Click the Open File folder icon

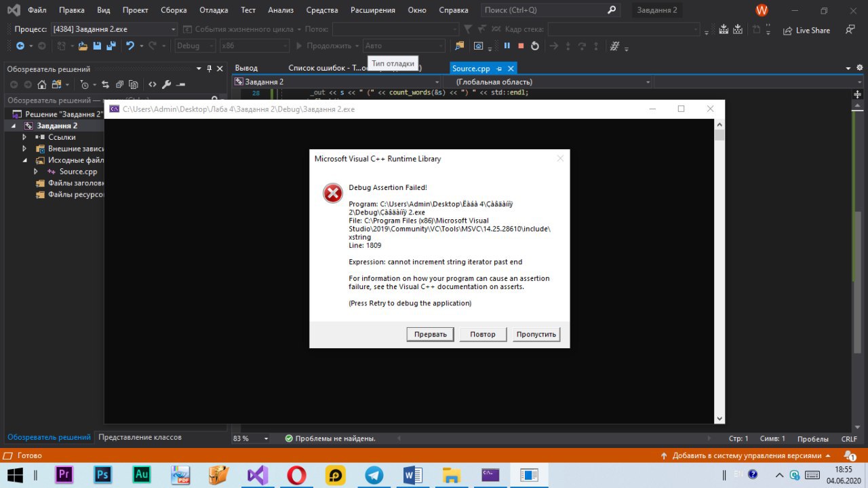83,45
